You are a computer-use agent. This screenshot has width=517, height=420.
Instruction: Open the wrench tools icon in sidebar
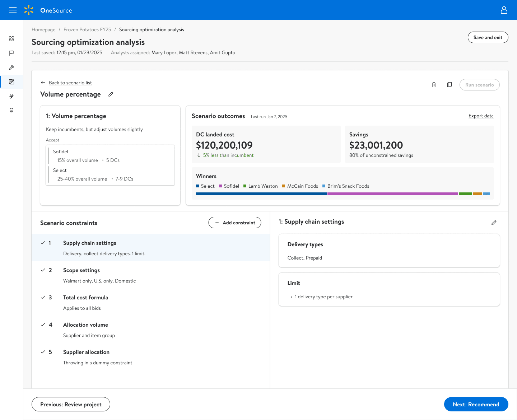tap(11, 67)
